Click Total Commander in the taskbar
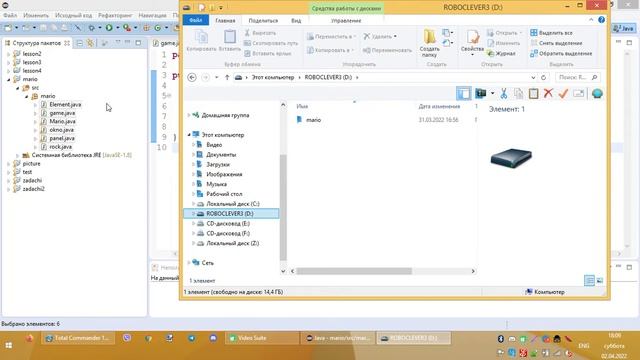Screen dimensions: 640x360 (78, 338)
